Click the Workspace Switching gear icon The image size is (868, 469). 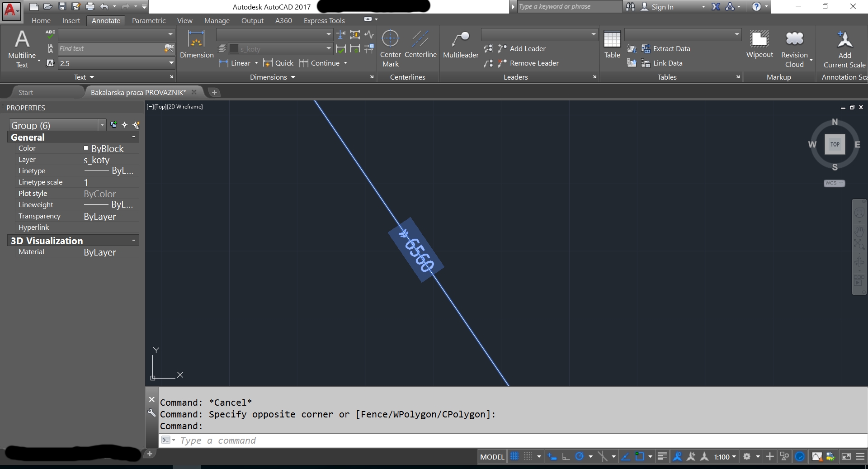pyautogui.click(x=747, y=457)
